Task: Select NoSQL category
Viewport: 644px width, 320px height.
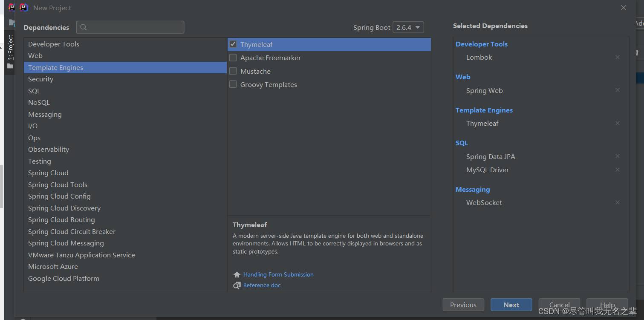Action: click(x=125, y=102)
